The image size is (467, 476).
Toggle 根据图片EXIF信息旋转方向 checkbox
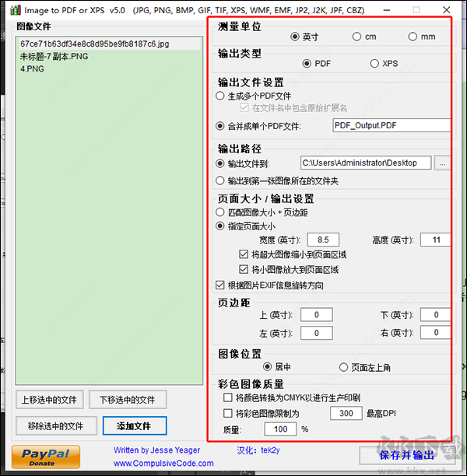coord(220,285)
